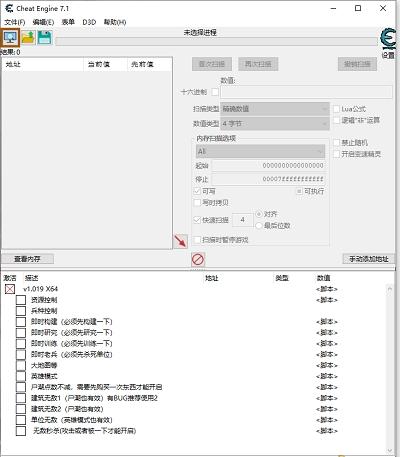
Task: Click the 撤销扫描 undo scan button
Action: point(357,64)
